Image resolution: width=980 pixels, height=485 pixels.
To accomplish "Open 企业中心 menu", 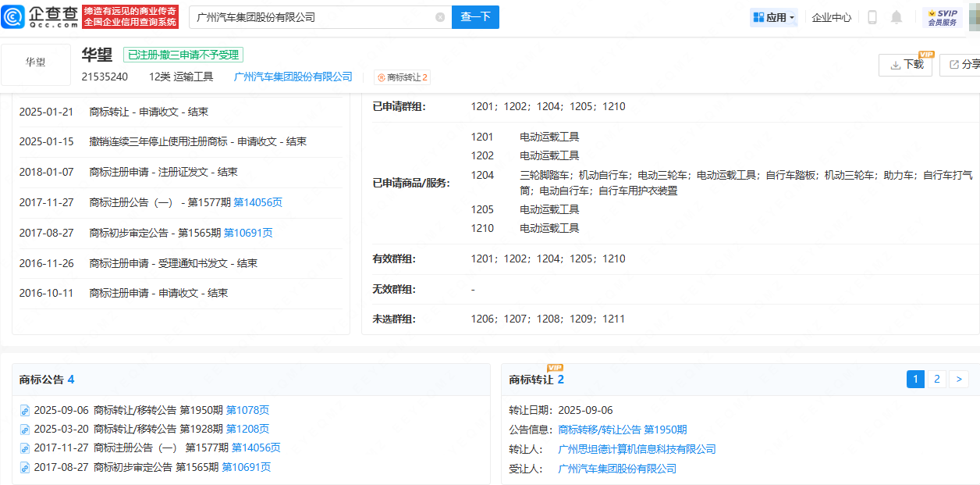I will [x=832, y=17].
